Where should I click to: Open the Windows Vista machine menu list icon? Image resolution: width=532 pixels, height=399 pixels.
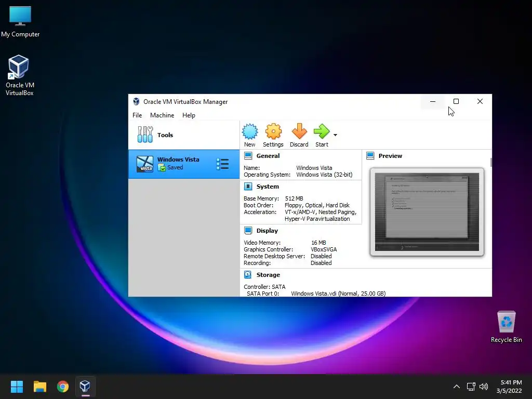coord(222,164)
